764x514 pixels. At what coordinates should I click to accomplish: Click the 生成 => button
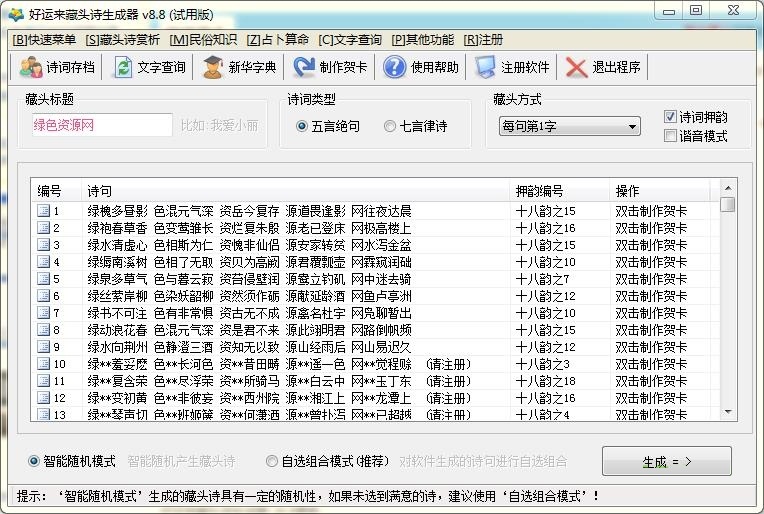pyautogui.click(x=667, y=461)
